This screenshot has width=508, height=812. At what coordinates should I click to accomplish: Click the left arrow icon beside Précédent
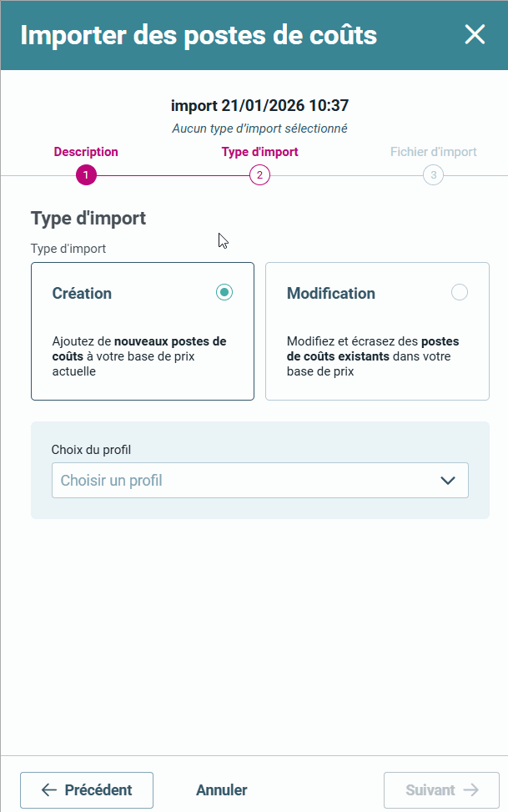pyautogui.click(x=49, y=790)
